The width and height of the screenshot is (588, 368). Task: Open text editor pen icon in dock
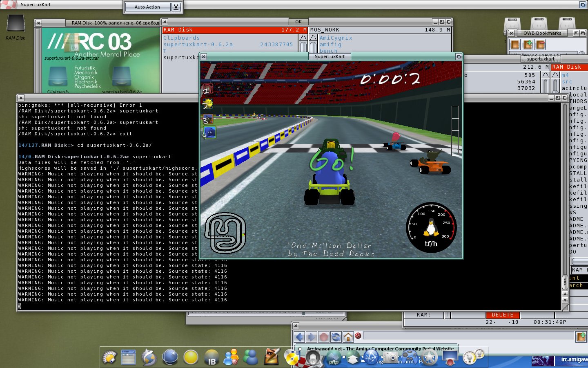point(271,357)
